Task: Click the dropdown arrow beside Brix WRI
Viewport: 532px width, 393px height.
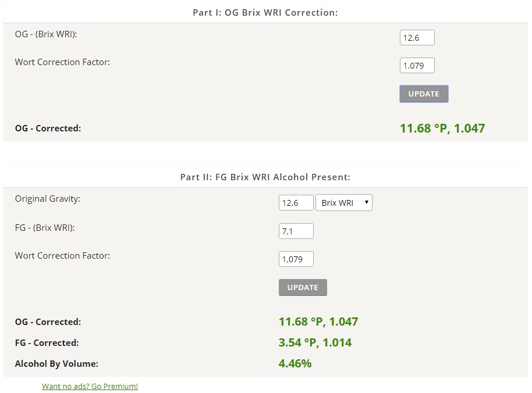Action: [367, 202]
